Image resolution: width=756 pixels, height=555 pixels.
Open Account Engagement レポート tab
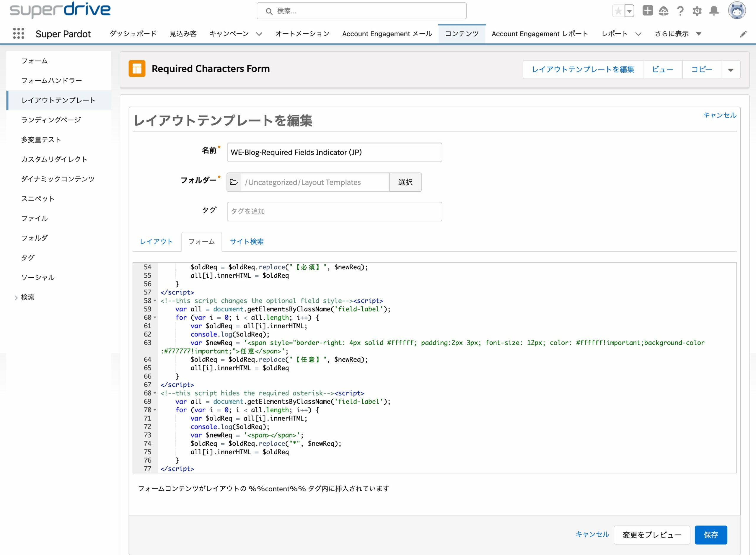[x=540, y=34]
